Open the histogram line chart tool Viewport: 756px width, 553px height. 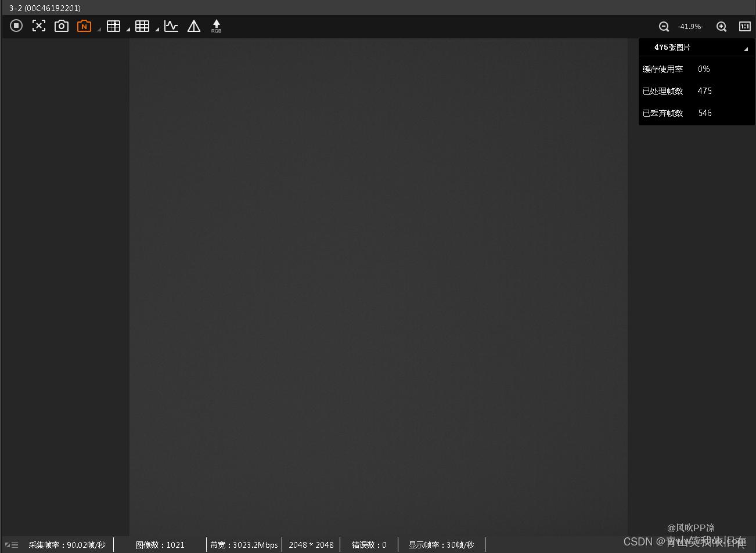click(171, 26)
